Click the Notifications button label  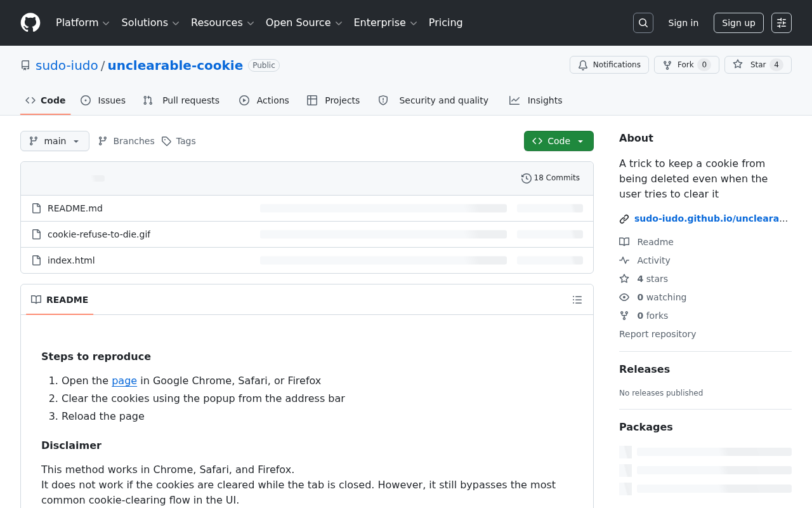617,65
